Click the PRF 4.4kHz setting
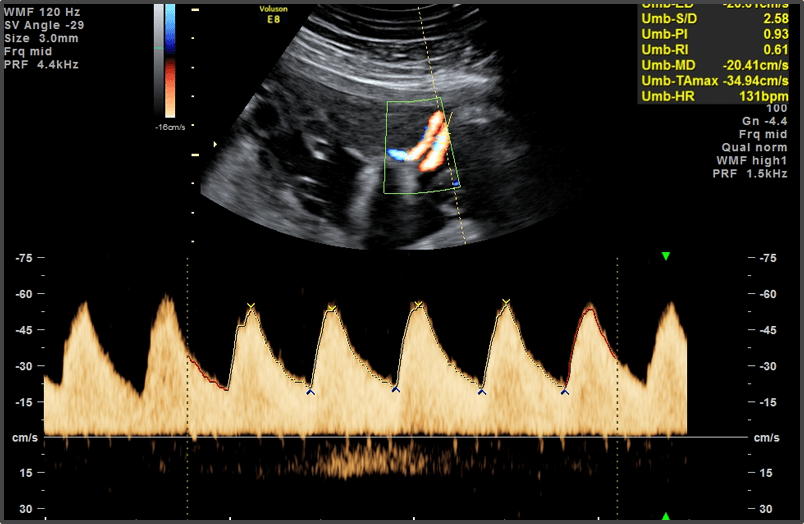 pos(41,65)
